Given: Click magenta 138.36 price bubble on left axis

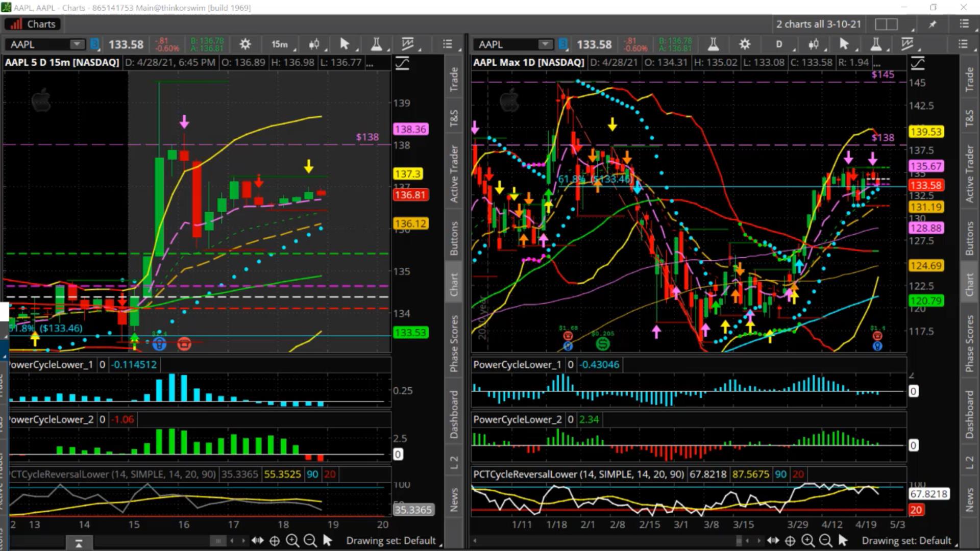Looking at the screenshot, I should pos(410,129).
